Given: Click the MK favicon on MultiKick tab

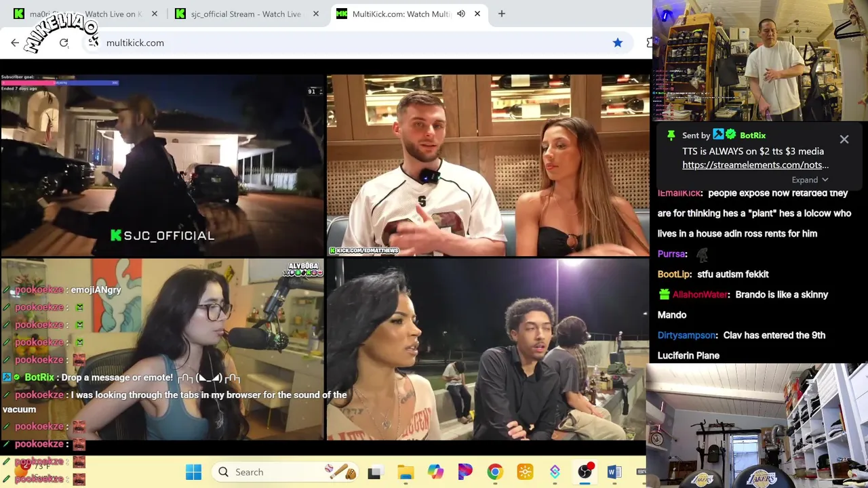Looking at the screenshot, I should pos(342,14).
